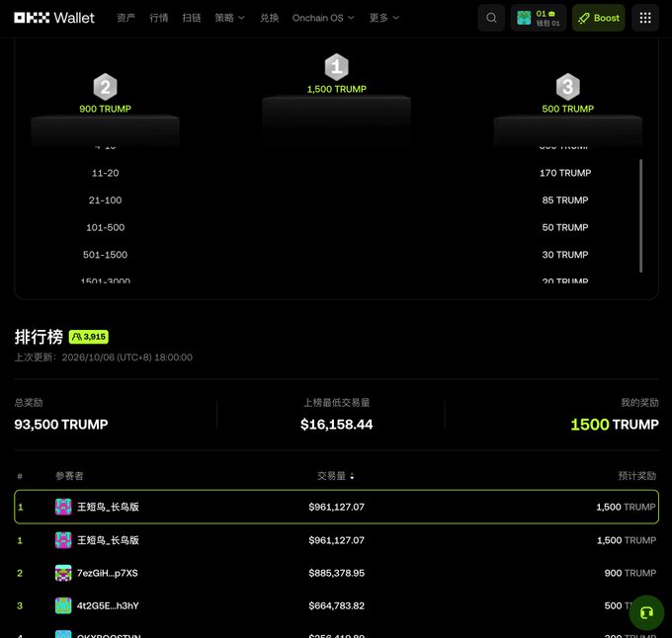Click the reward tiers scrollbar
The image size is (672, 638).
coord(640,215)
